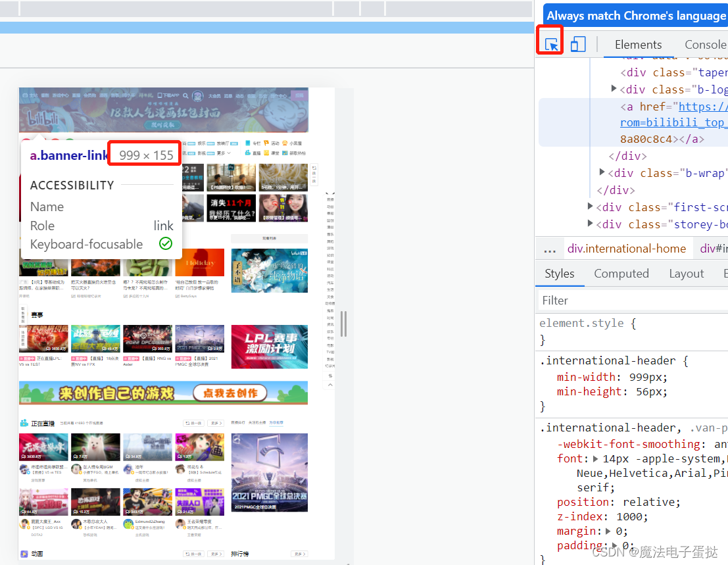Select the 直播排行 tab

pyautogui.click(x=238, y=423)
